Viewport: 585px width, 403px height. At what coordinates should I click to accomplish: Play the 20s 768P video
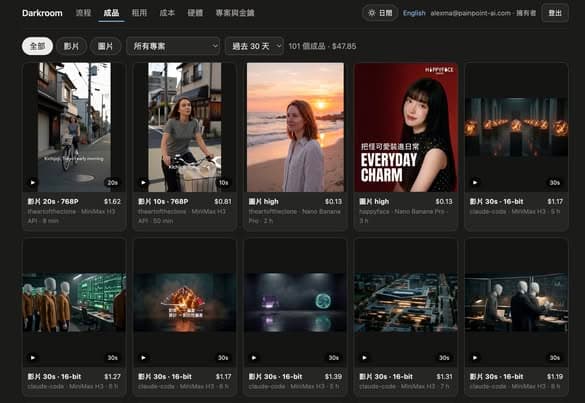[32, 182]
